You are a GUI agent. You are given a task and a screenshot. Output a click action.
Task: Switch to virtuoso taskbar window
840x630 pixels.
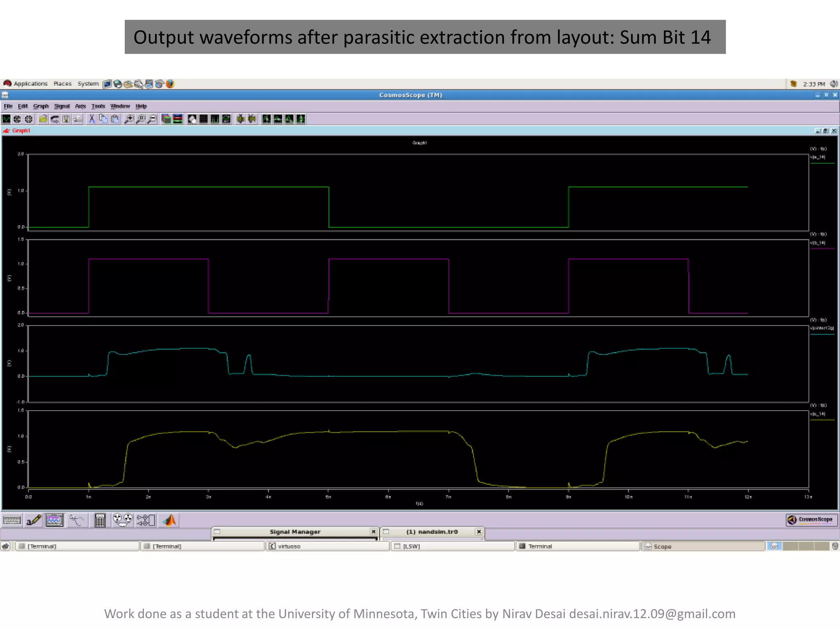tap(328, 546)
